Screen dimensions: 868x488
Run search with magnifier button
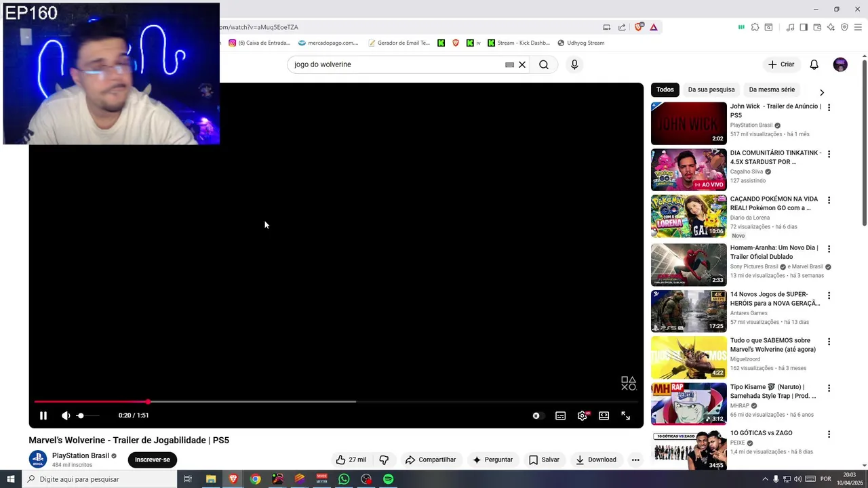click(544, 64)
